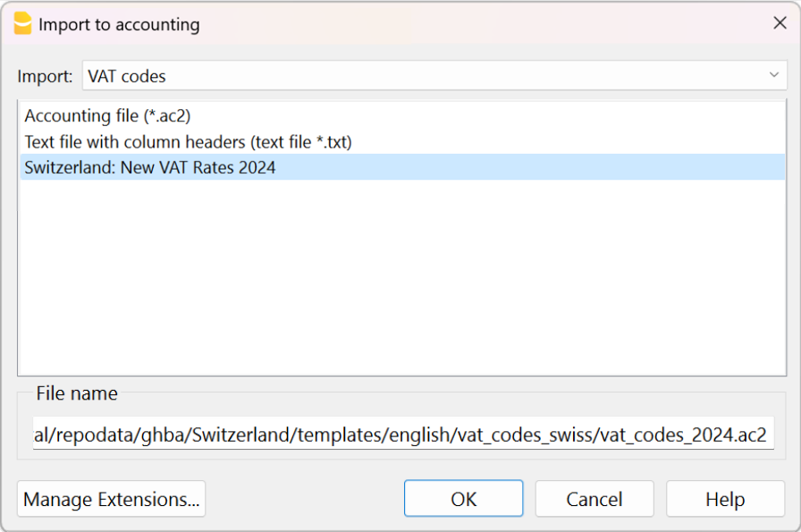
Task: Click the Banana Accounting logo icon
Action: (24, 24)
